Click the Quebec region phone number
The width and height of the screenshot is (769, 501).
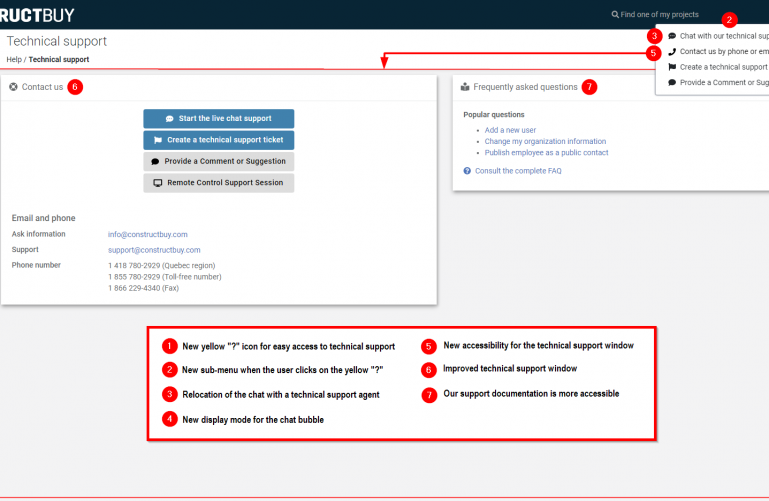coord(161,266)
